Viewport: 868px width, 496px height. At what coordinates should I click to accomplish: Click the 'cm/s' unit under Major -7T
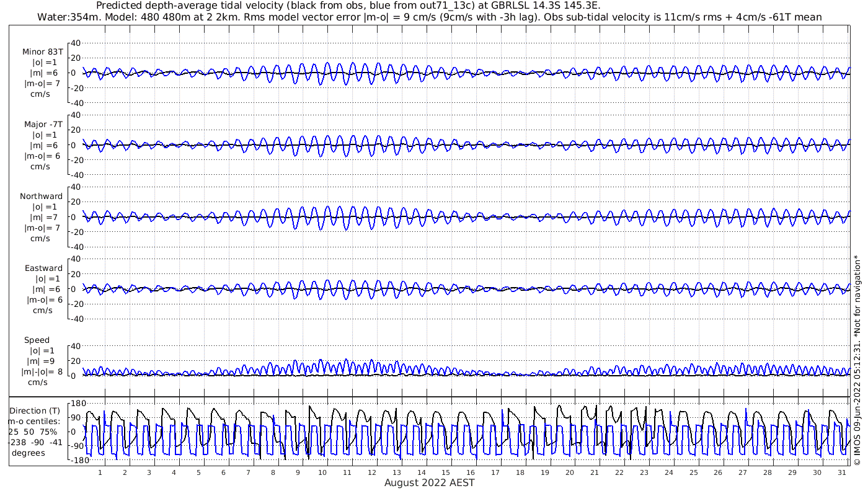[x=40, y=167]
